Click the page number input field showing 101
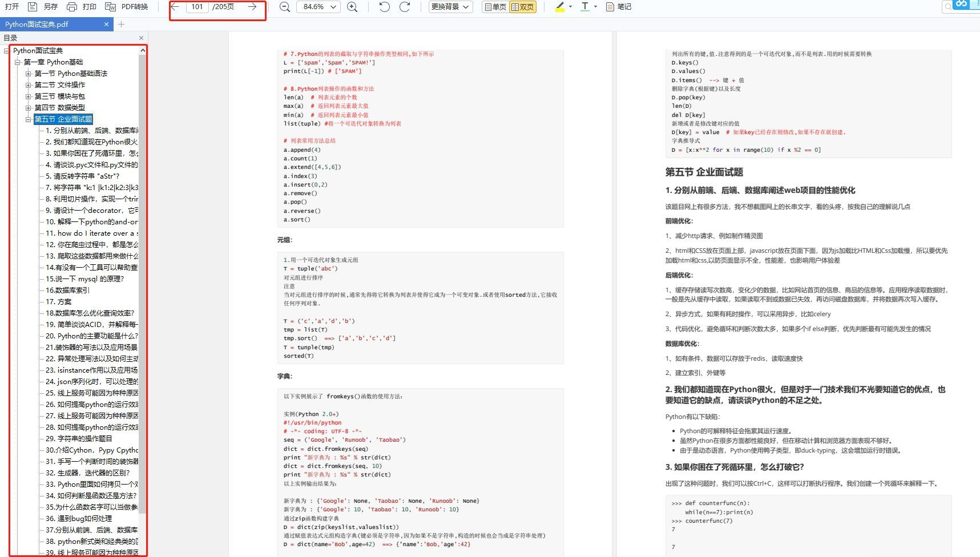The width and height of the screenshot is (980, 557). [x=197, y=7]
